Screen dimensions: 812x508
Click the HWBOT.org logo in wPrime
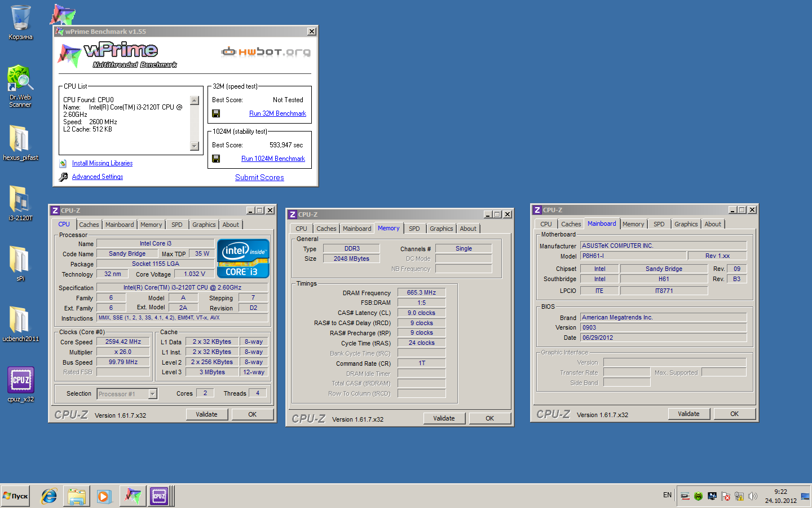pyautogui.click(x=266, y=52)
